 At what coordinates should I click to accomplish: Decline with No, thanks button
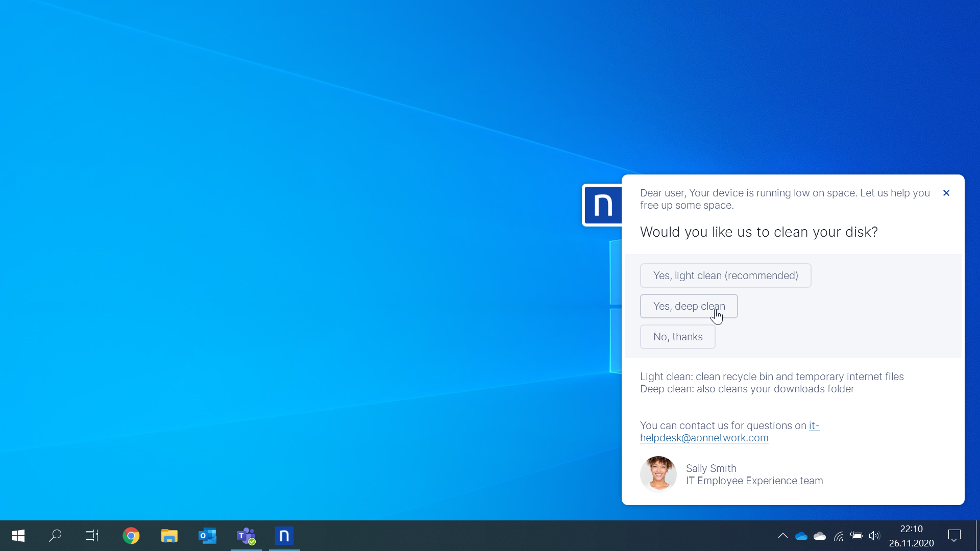pos(677,337)
